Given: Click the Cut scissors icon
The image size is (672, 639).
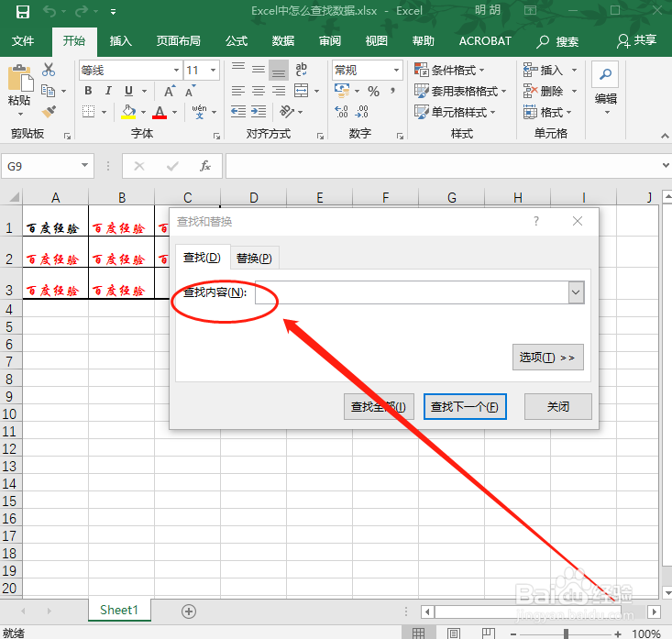Looking at the screenshot, I should [49, 70].
